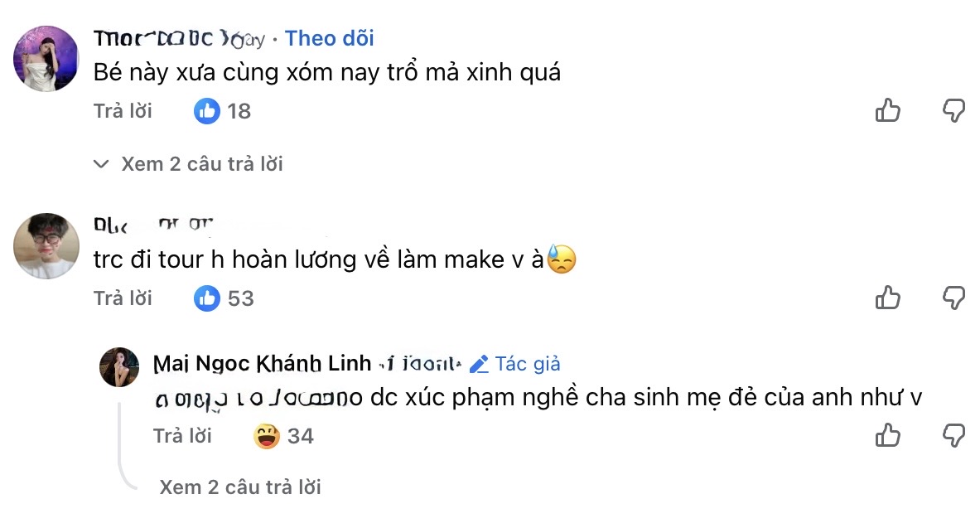Image resolution: width=980 pixels, height=528 pixels.
Task: Click chevron arrow before Xem 2 câu trả lời
Action: [101, 163]
